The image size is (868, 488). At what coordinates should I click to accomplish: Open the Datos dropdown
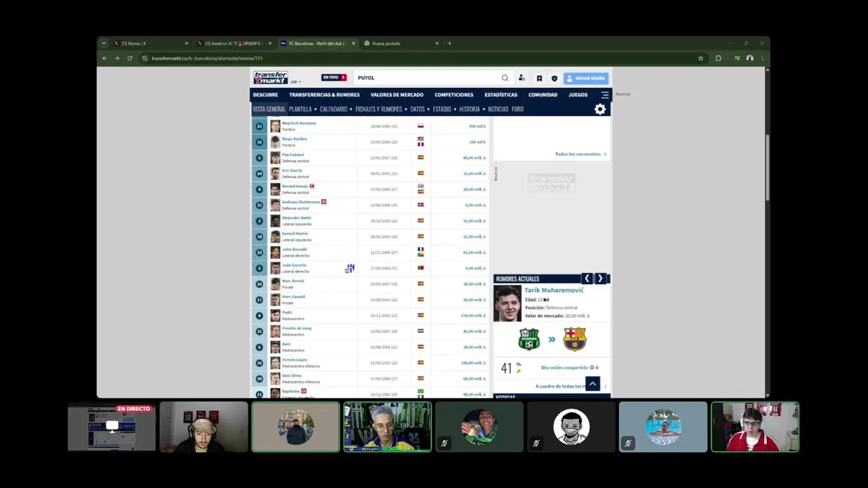[x=419, y=109]
